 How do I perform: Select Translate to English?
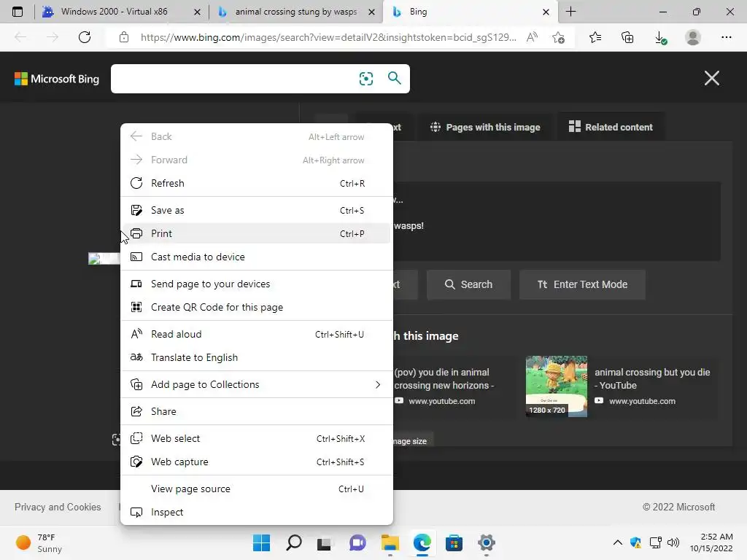point(257,358)
